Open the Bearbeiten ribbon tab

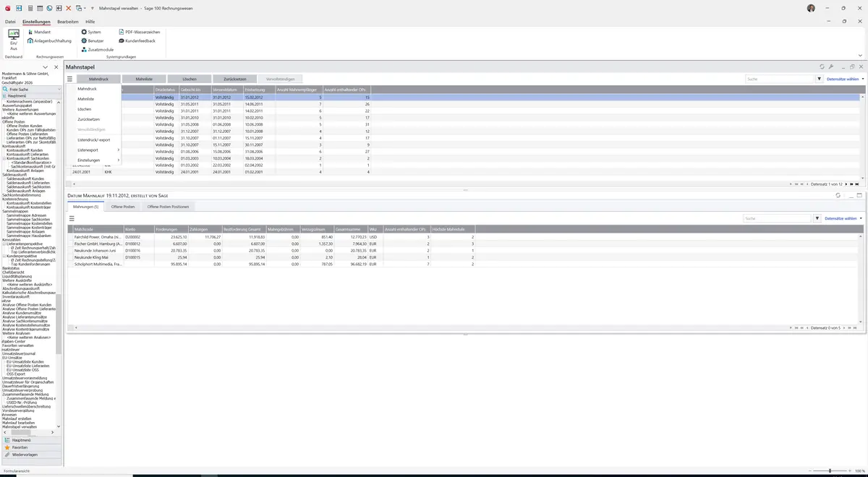pyautogui.click(x=68, y=22)
